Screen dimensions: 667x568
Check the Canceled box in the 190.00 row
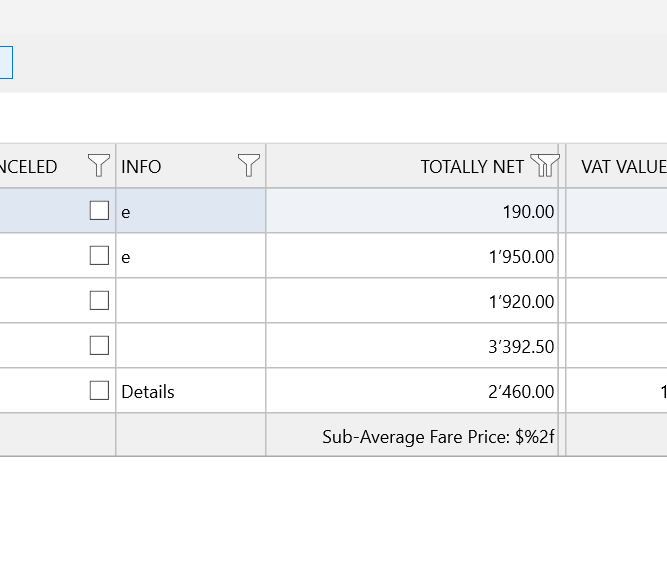click(99, 210)
